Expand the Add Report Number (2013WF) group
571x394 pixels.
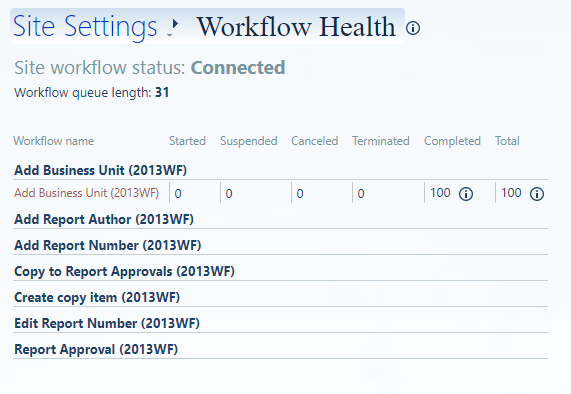click(108, 245)
